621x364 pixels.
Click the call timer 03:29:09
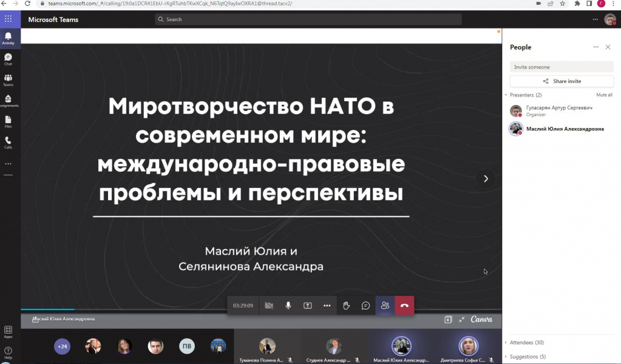243,305
